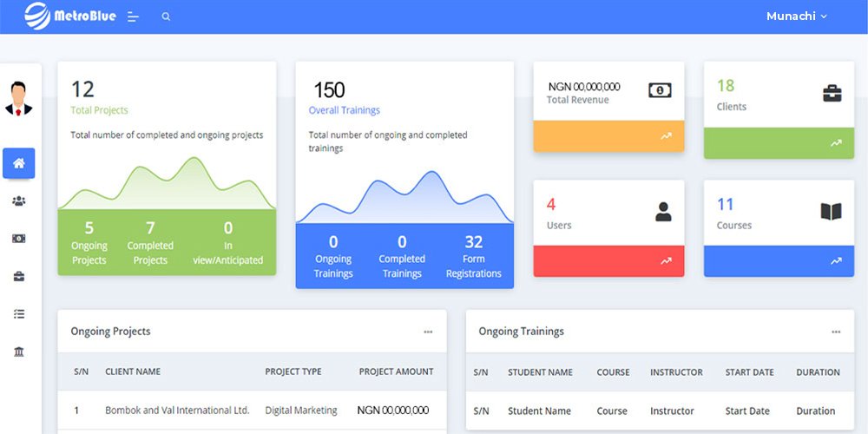Toggle the sidebar hamburger menu
Viewport: 868px width, 434px height.
click(x=133, y=16)
